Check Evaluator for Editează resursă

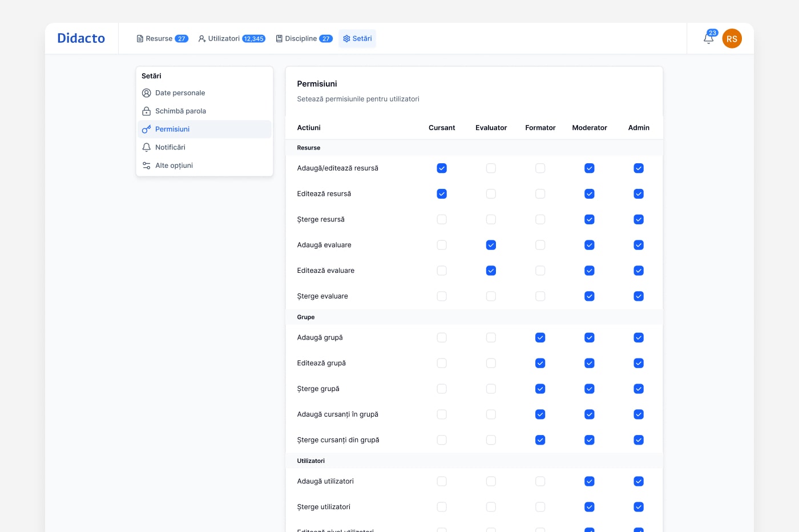(x=491, y=194)
